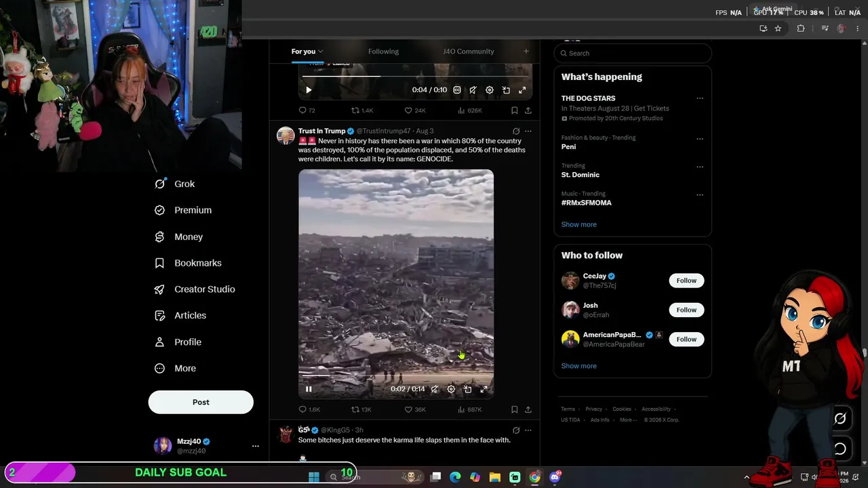Unmute the 0:14 rubble video
This screenshot has width=868, height=488.
435,389
